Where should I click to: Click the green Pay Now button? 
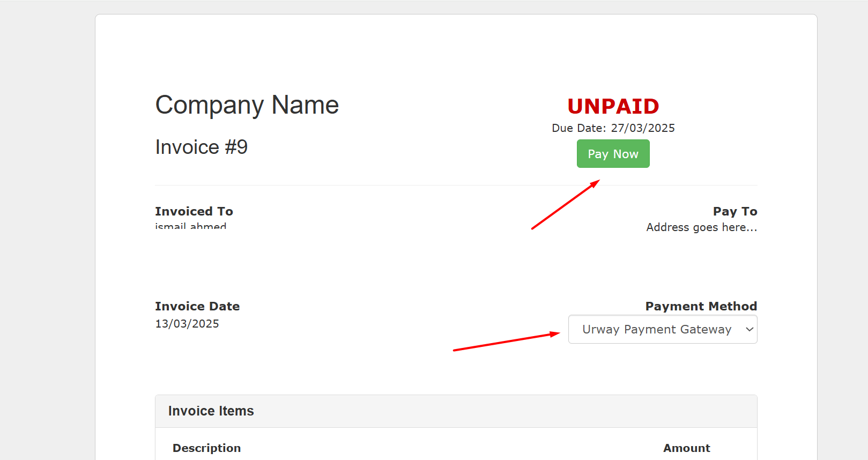(613, 154)
